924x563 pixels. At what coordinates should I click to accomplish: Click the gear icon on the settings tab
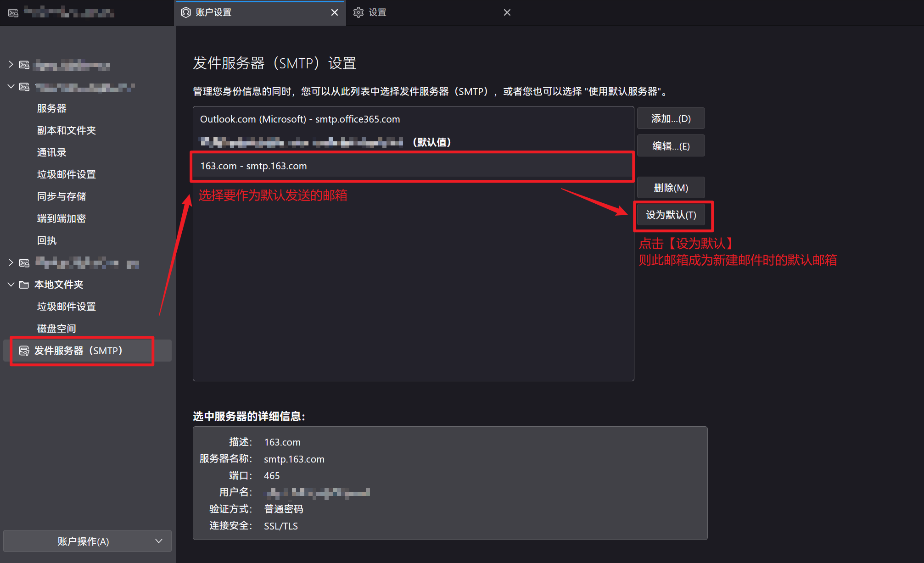(358, 12)
